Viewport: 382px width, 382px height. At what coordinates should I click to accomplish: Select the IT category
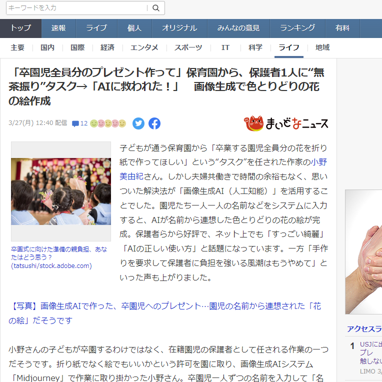click(225, 48)
